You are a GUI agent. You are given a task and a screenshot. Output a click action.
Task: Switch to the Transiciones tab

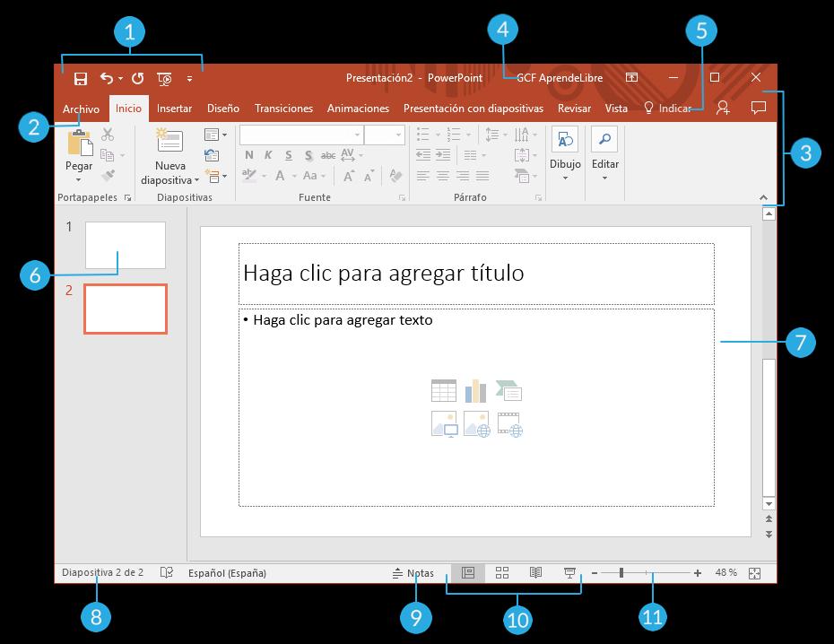click(283, 109)
